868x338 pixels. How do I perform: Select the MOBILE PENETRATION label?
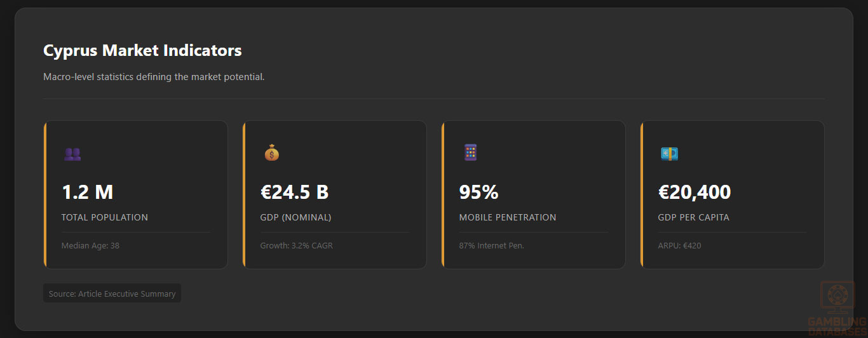click(x=507, y=217)
